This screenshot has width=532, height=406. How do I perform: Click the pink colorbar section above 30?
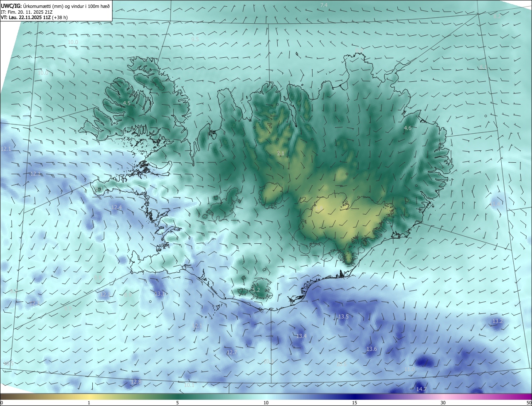click(443, 396)
